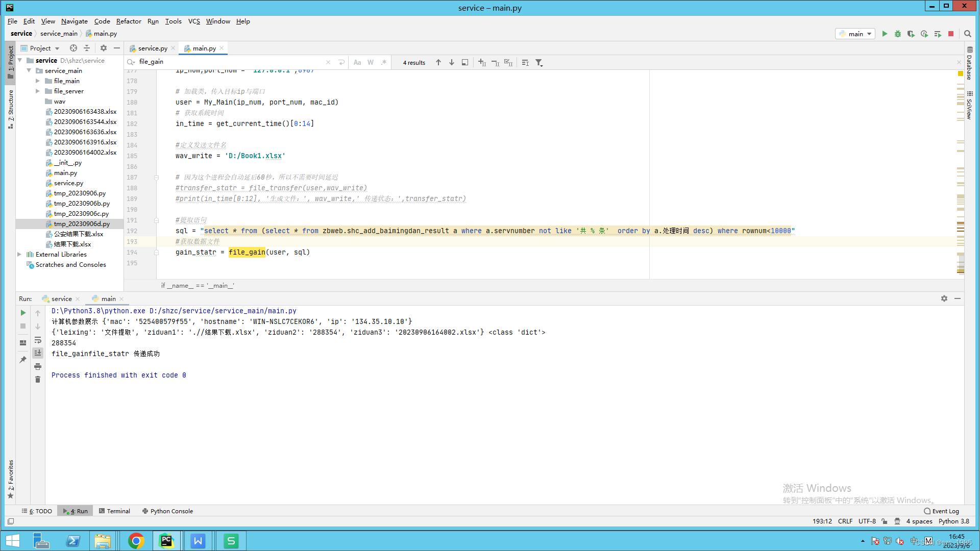Image resolution: width=980 pixels, height=551 pixels.
Task: Enable scroll to end in console
Action: tap(38, 353)
